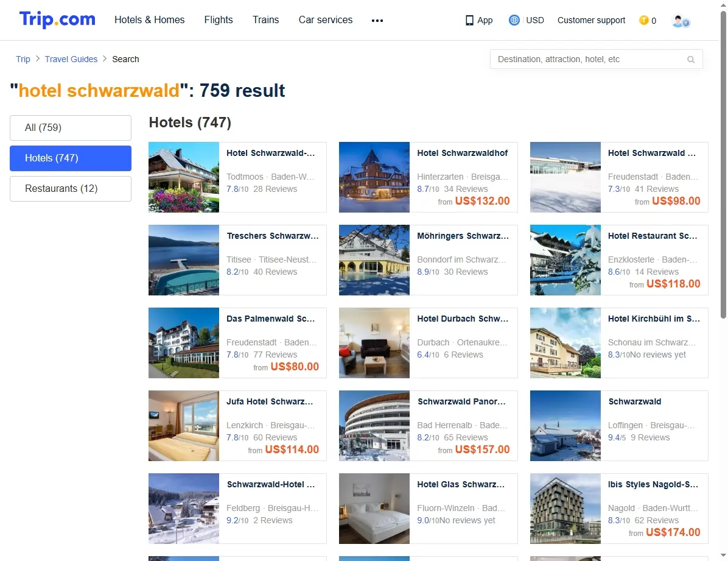Change currency from USD
This screenshot has width=728, height=561.
tap(535, 20)
